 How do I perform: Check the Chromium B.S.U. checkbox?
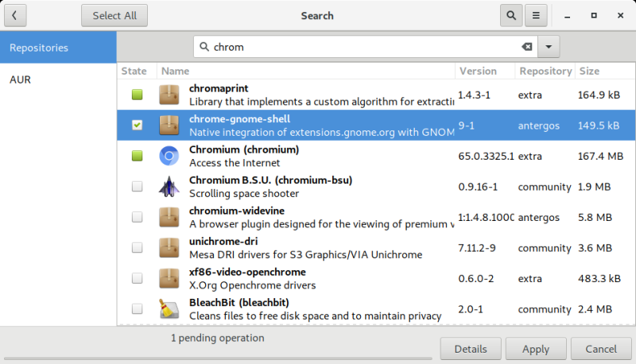137,187
